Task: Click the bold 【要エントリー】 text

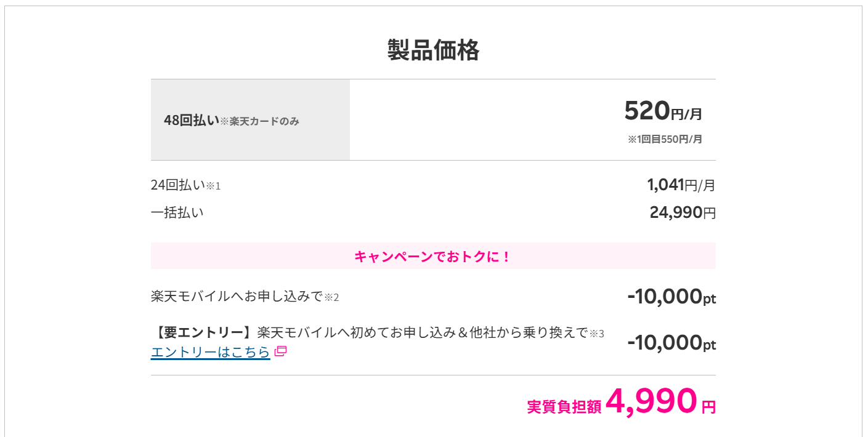Action: pyautogui.click(x=204, y=333)
